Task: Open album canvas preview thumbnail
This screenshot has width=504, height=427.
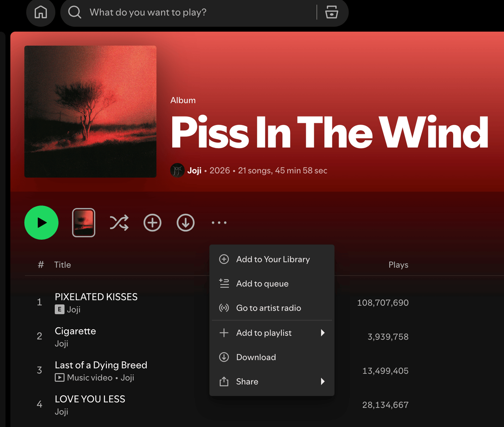Action: [x=84, y=223]
